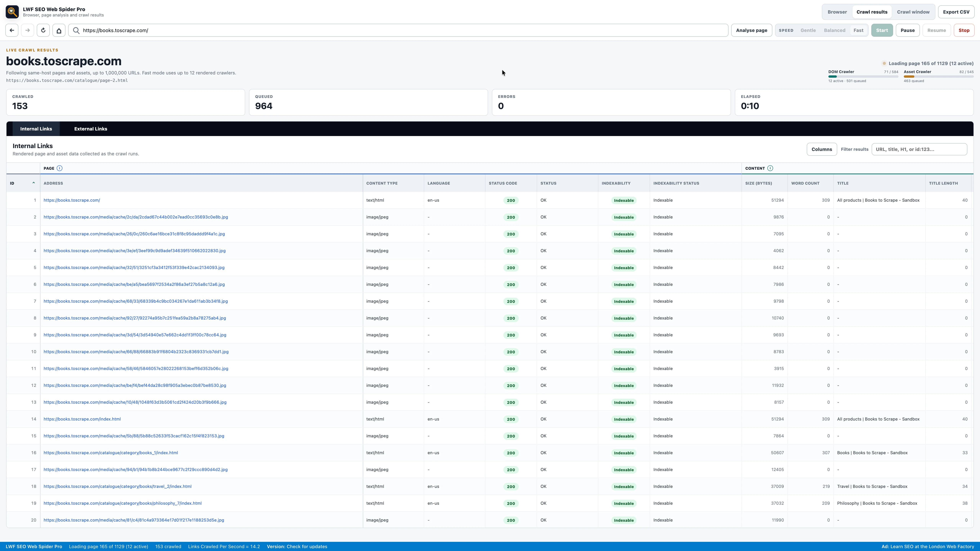
Task: Open the Crawl window view
Action: tap(913, 12)
